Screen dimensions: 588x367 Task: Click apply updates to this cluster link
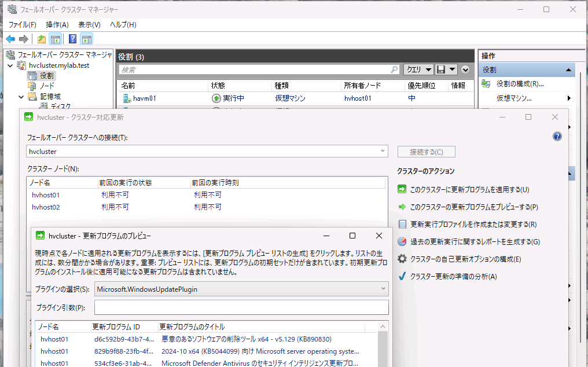click(x=469, y=189)
